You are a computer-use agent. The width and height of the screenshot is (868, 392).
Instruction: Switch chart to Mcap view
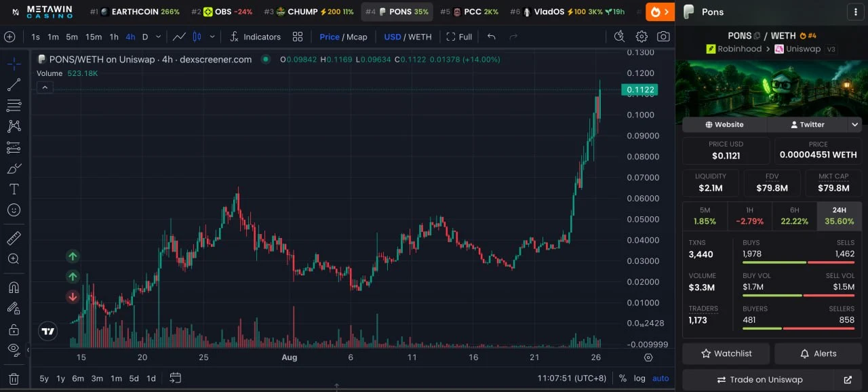coord(357,37)
